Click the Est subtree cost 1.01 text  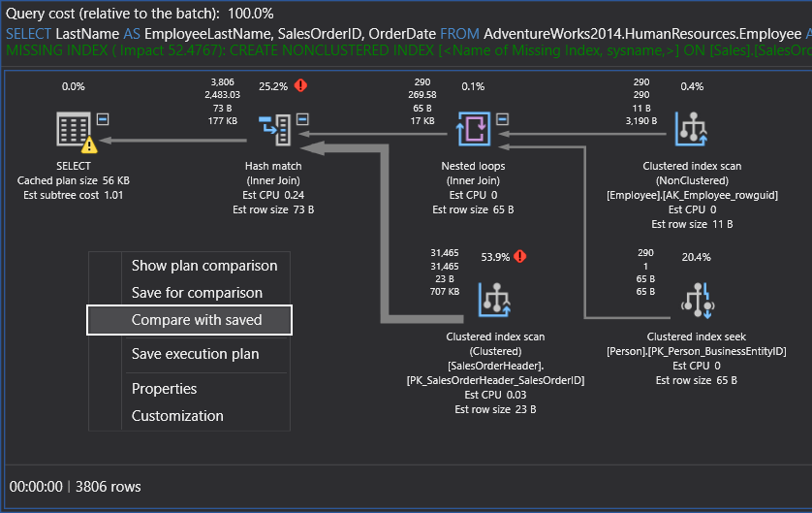74,195
